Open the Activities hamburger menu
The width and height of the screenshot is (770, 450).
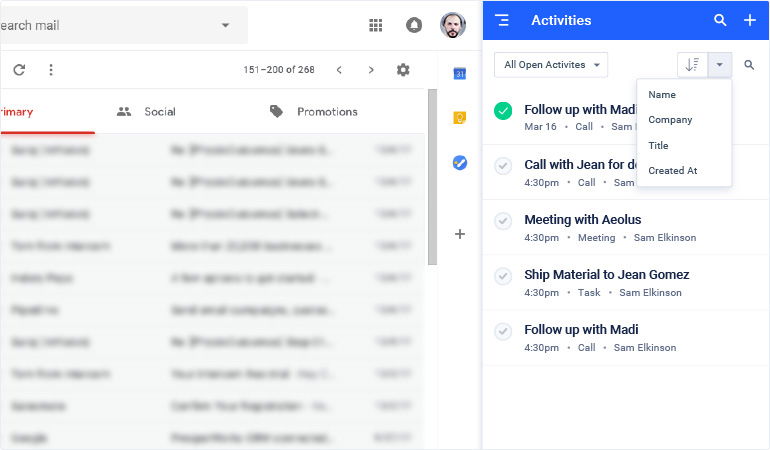(502, 20)
